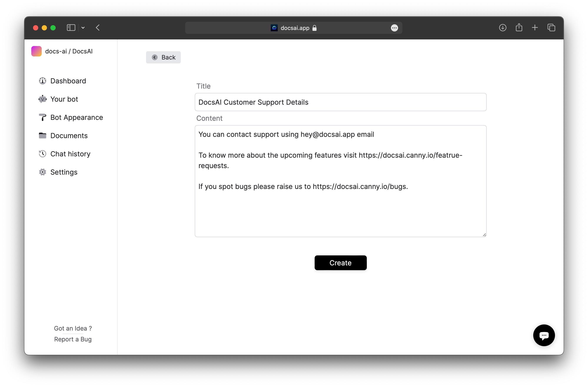
Task: Click into the Title input field
Action: click(x=340, y=102)
